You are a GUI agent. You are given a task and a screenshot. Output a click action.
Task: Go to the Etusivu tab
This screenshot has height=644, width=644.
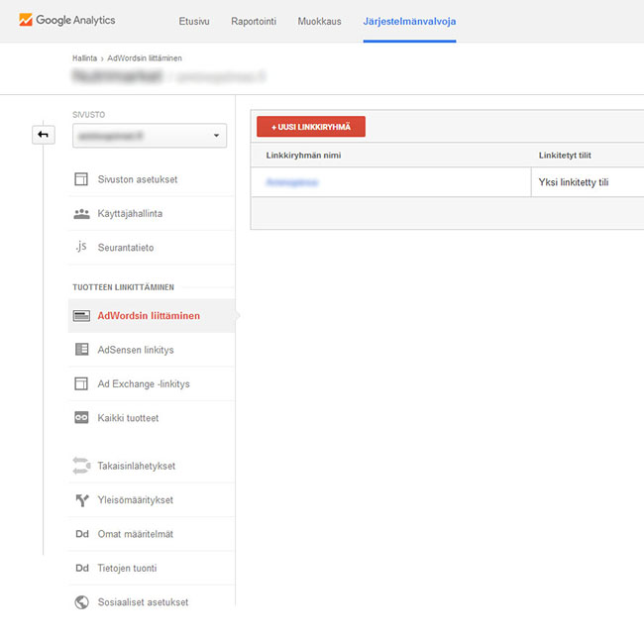194,22
